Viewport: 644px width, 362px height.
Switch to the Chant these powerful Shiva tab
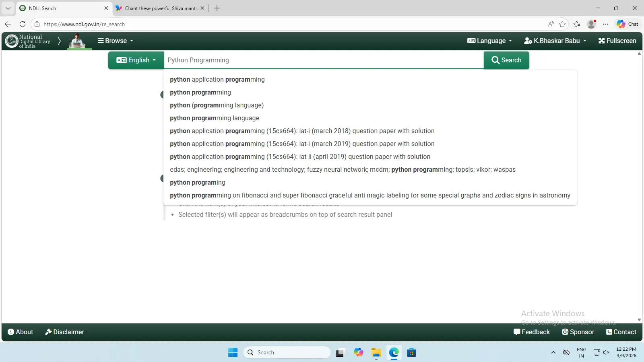[160, 8]
